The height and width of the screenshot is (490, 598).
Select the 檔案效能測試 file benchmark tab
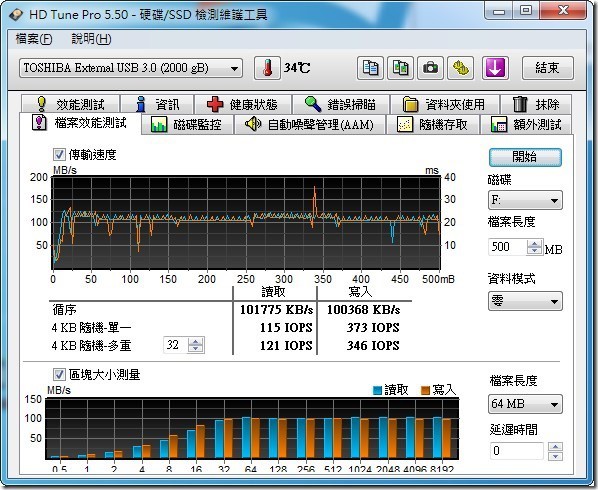click(x=80, y=123)
